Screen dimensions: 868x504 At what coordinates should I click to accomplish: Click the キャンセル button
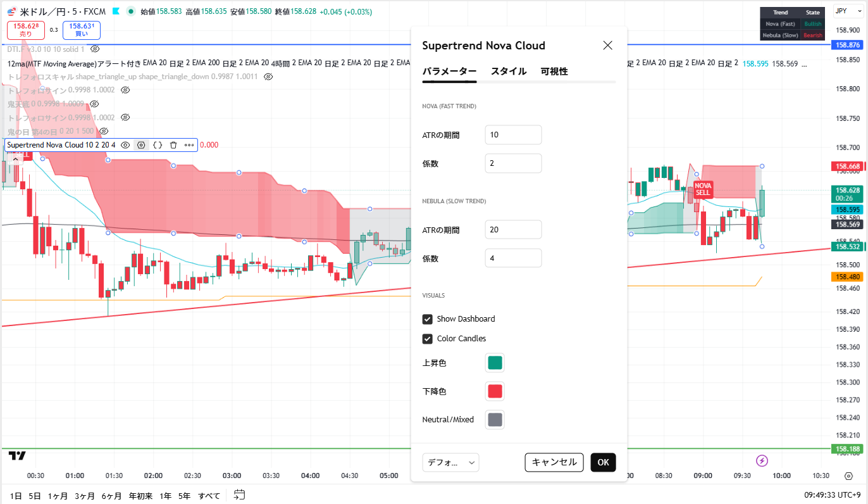pyautogui.click(x=554, y=462)
